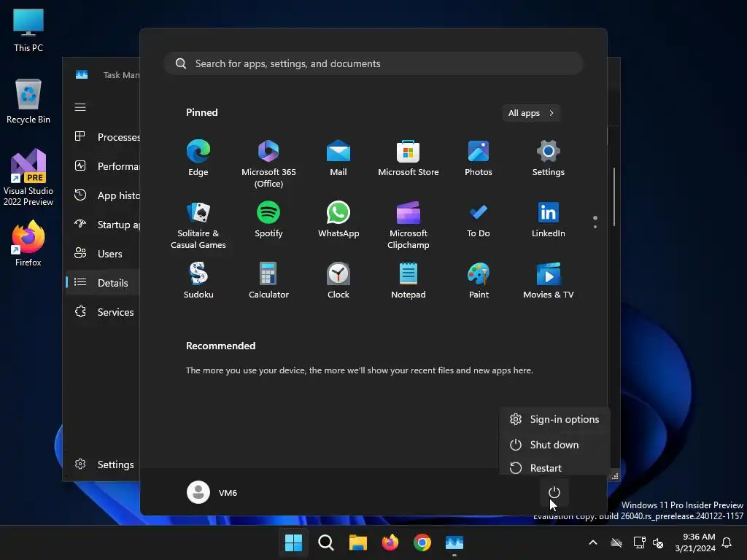Launch LinkedIn from pinned apps
Viewport: 747px width, 560px height.
pos(549,219)
